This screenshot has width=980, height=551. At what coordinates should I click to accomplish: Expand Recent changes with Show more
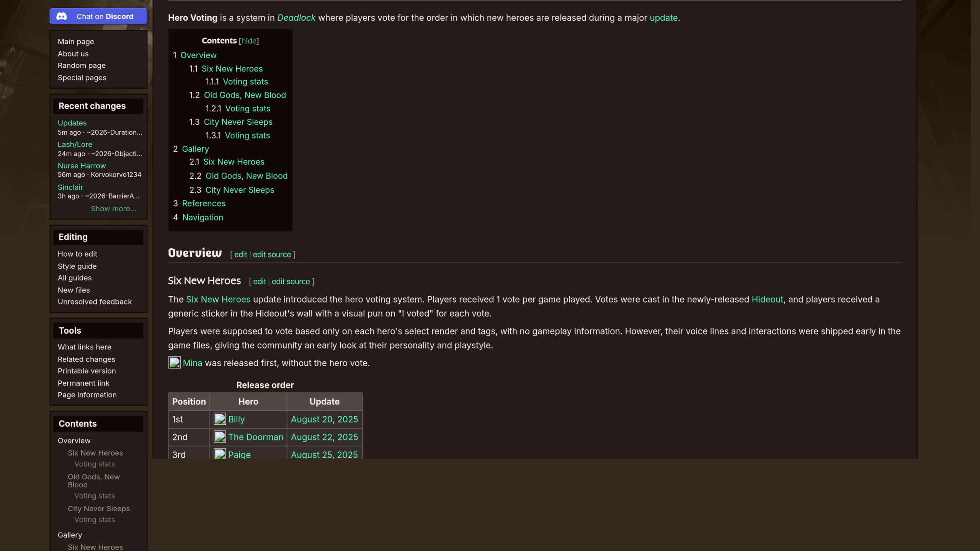pyautogui.click(x=113, y=209)
